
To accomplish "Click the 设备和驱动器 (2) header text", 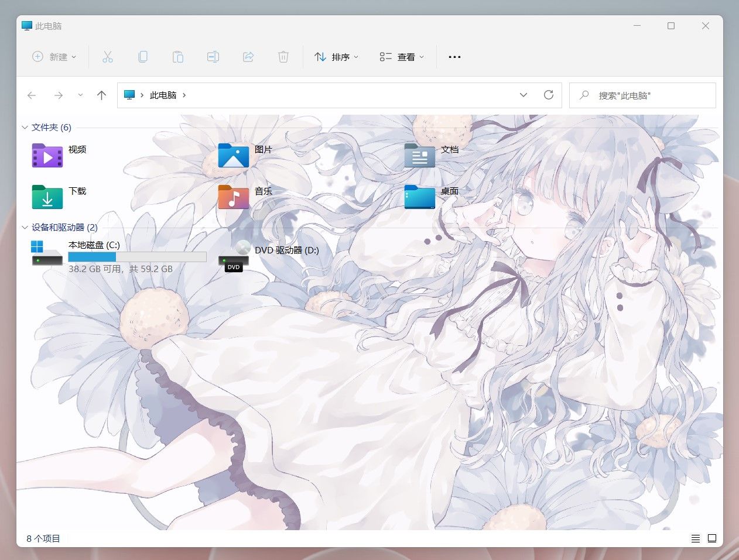I will coord(64,228).
